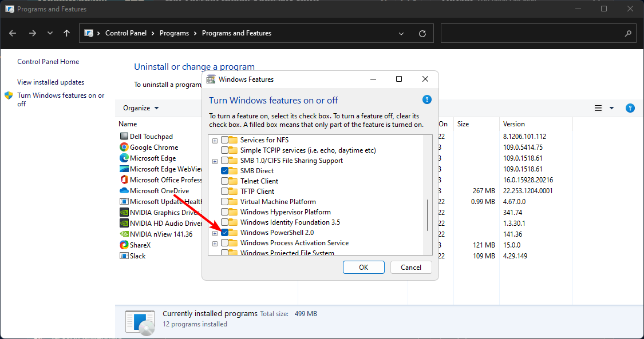Click the Microsoft Update Health icon
644x339 pixels.
pyautogui.click(x=124, y=201)
